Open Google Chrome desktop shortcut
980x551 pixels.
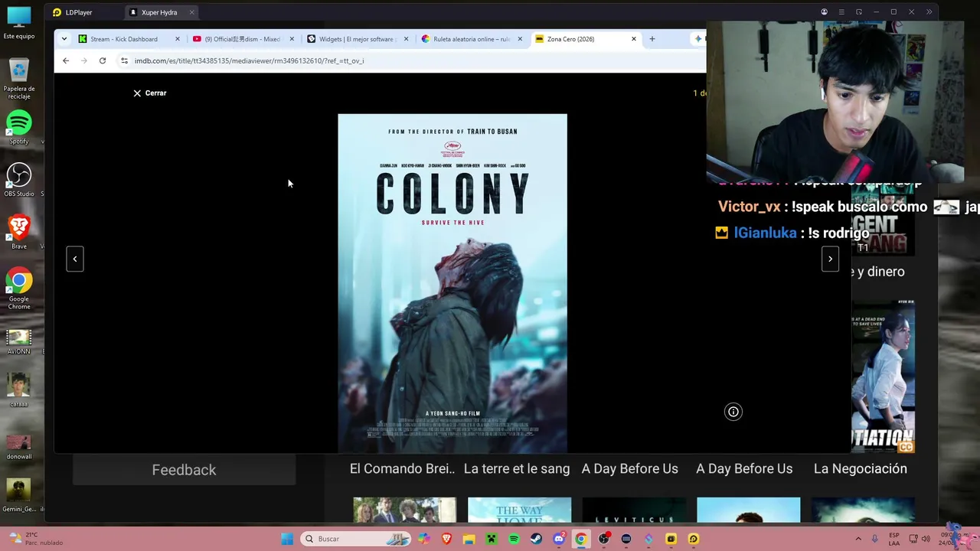click(19, 289)
